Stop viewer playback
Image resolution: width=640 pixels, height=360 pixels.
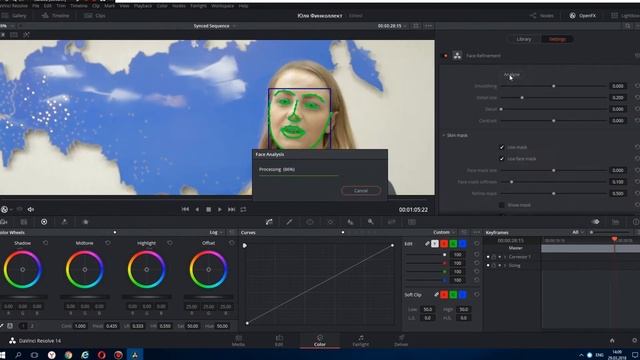[209, 209]
